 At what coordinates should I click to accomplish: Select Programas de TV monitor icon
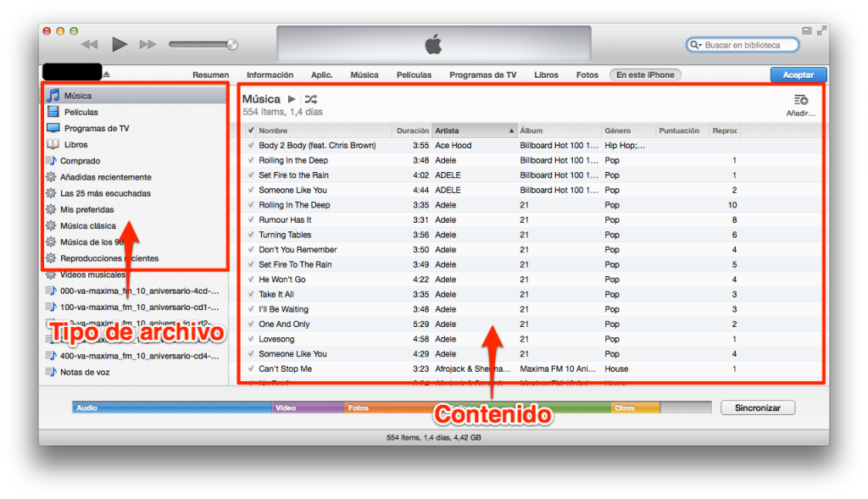coord(53,128)
